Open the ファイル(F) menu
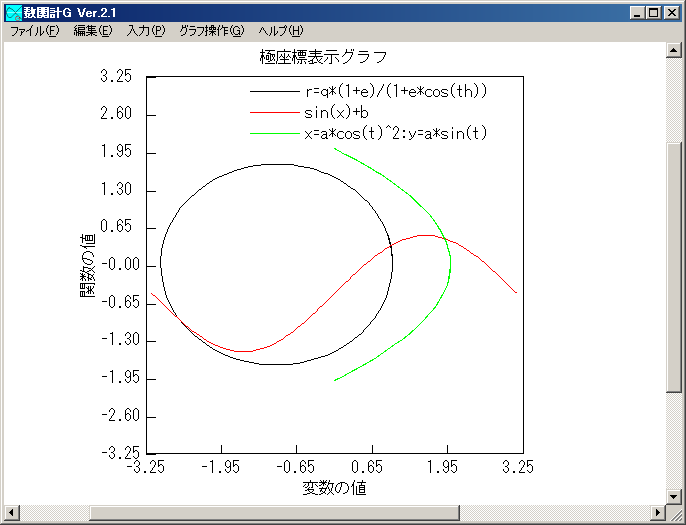Viewport: 686px width, 525px height. 35,31
